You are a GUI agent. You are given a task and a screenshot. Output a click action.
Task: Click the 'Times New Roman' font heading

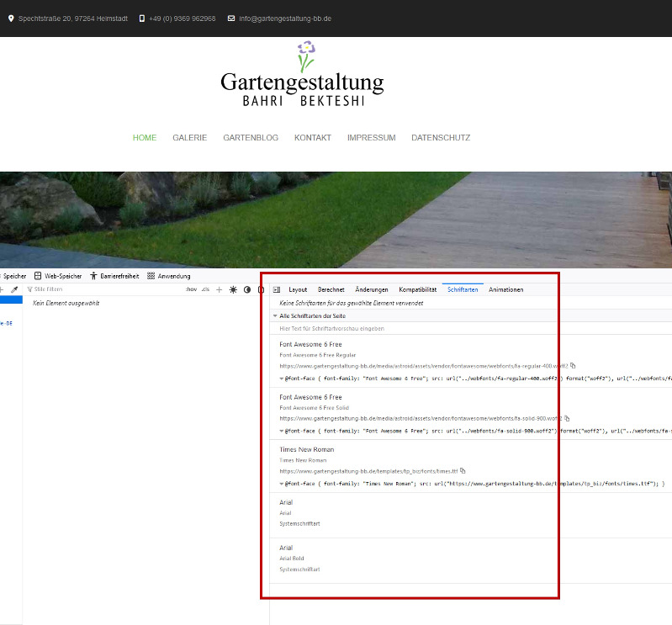pos(307,449)
